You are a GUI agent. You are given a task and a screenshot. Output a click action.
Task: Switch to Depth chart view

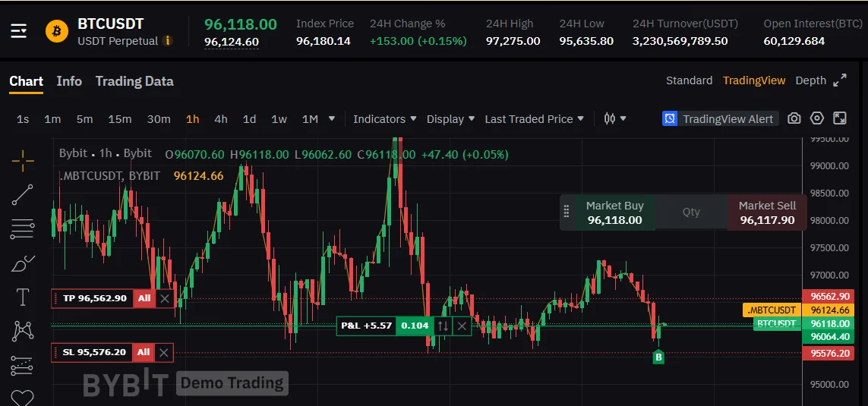810,80
